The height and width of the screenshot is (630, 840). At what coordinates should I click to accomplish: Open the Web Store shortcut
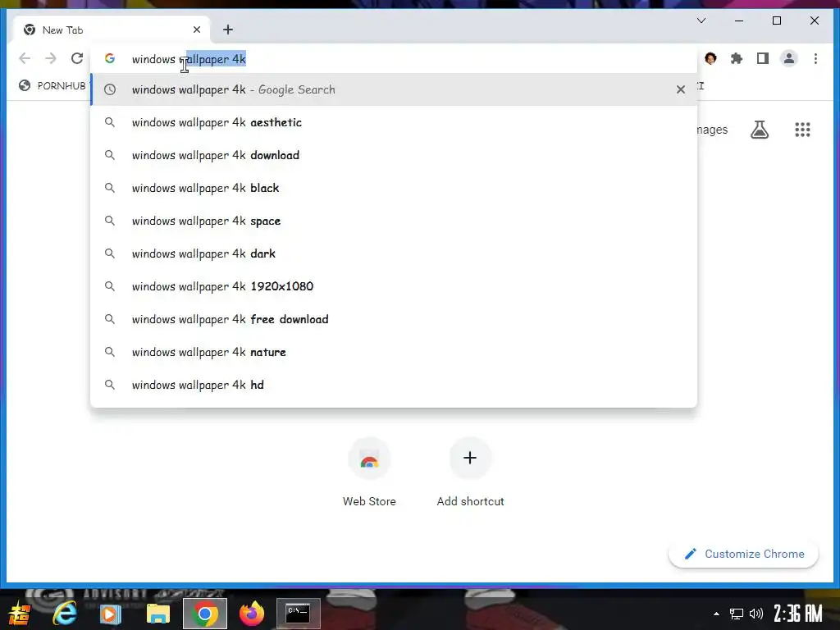(x=369, y=472)
